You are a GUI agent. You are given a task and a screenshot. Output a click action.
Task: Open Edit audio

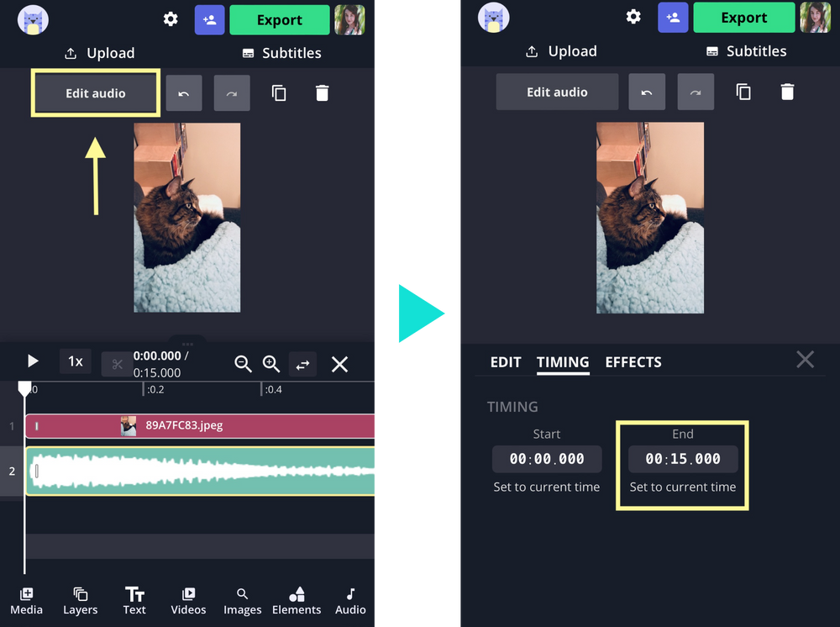click(95, 92)
